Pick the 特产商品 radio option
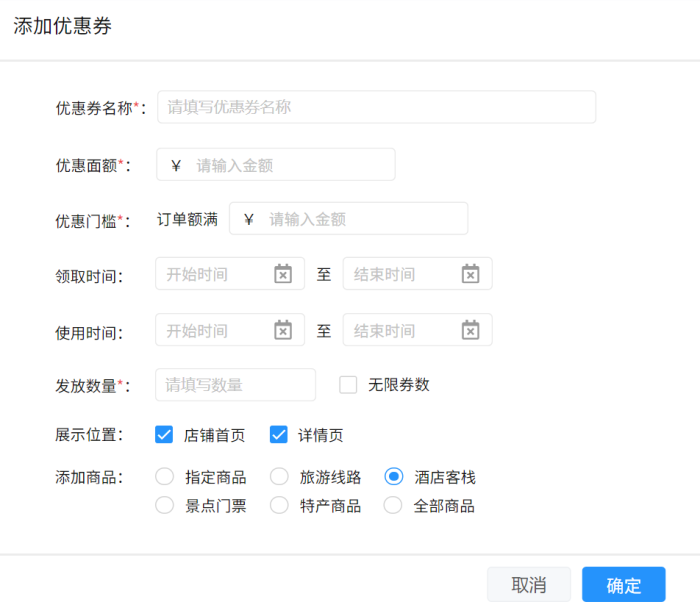 pyautogui.click(x=279, y=505)
